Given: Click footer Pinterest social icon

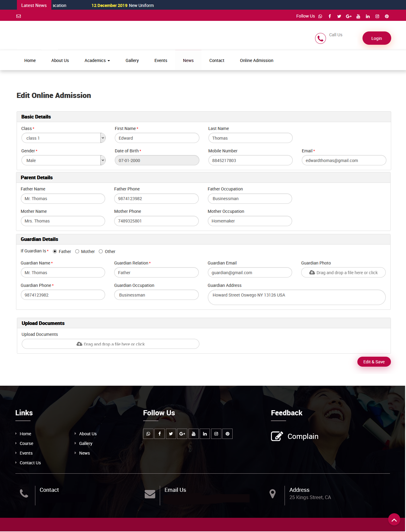Looking at the screenshot, I should (x=227, y=434).
